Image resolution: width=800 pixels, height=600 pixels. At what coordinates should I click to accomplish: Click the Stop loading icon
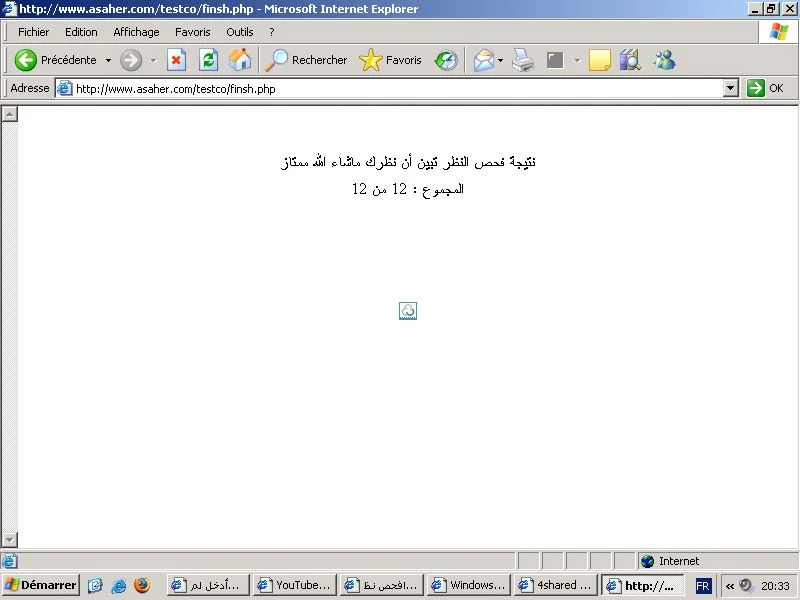[x=176, y=60]
